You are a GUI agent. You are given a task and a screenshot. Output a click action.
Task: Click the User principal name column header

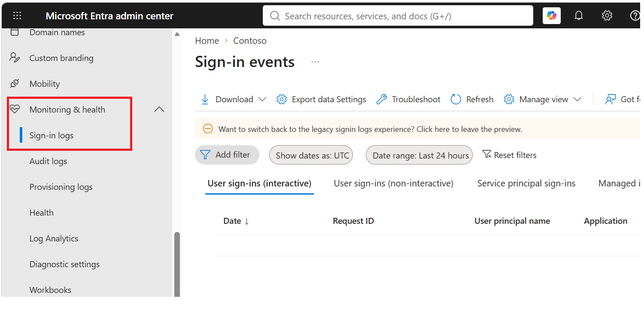(x=512, y=221)
